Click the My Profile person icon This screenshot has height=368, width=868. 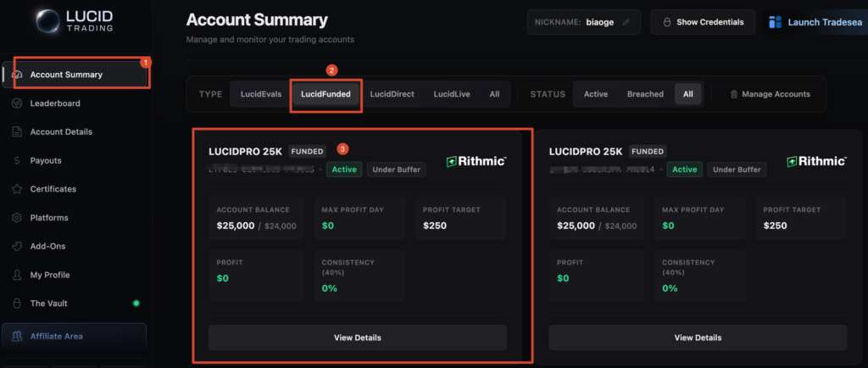pyautogui.click(x=17, y=276)
